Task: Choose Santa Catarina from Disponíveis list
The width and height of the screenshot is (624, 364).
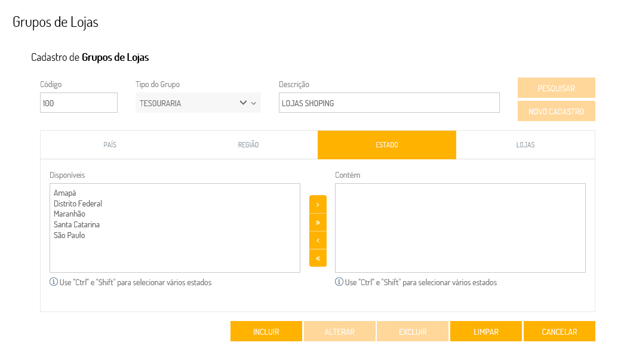Action: (76, 225)
